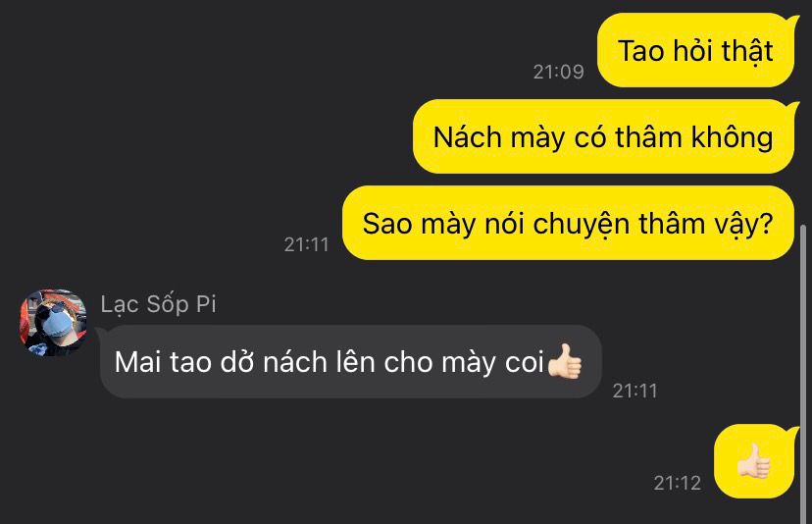Image resolution: width=812 pixels, height=524 pixels.
Task: Click the chat scrollbar thumb
Action: coord(803,373)
